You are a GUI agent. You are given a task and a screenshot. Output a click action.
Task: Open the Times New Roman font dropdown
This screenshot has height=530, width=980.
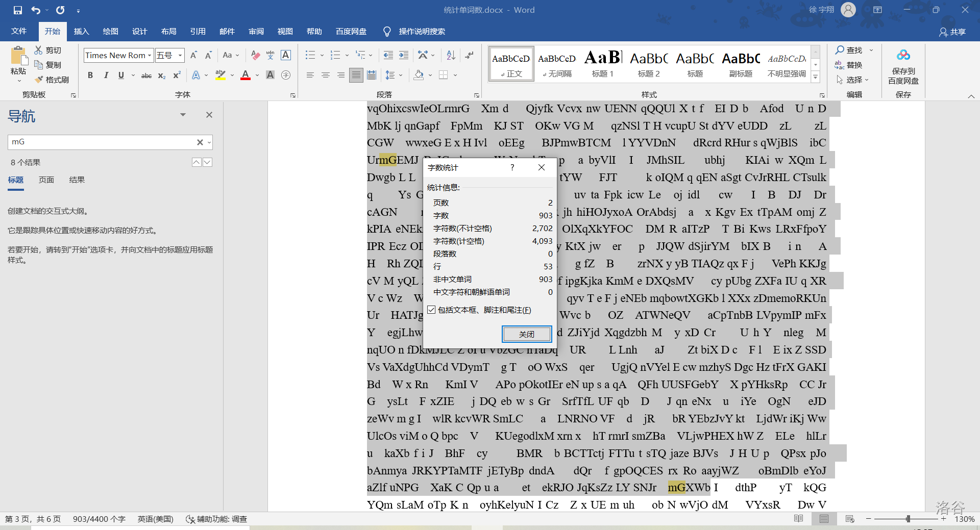tap(150, 56)
